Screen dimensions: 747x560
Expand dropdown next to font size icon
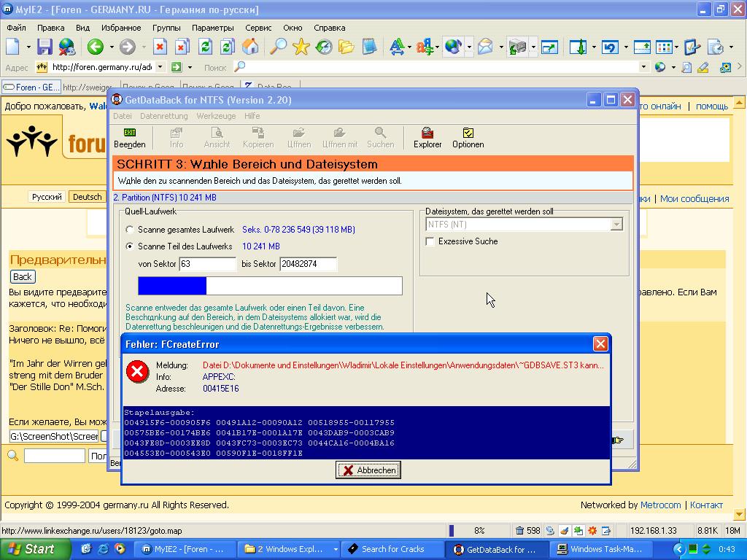coord(410,47)
